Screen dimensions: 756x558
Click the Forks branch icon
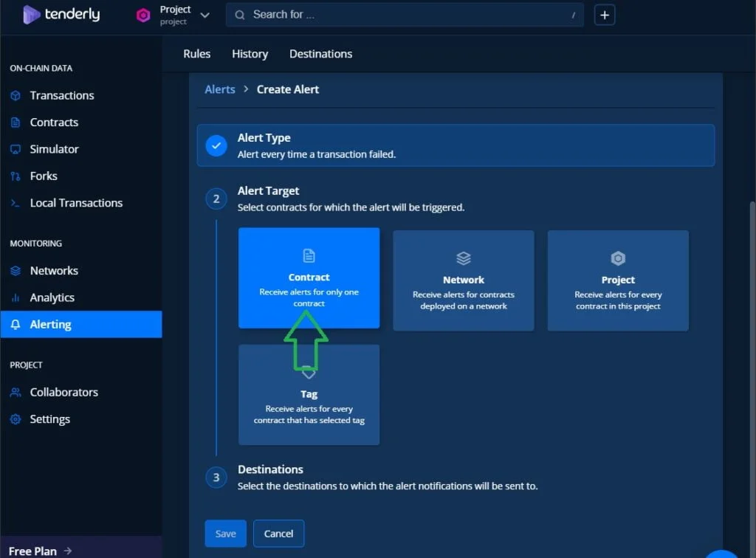tap(16, 176)
